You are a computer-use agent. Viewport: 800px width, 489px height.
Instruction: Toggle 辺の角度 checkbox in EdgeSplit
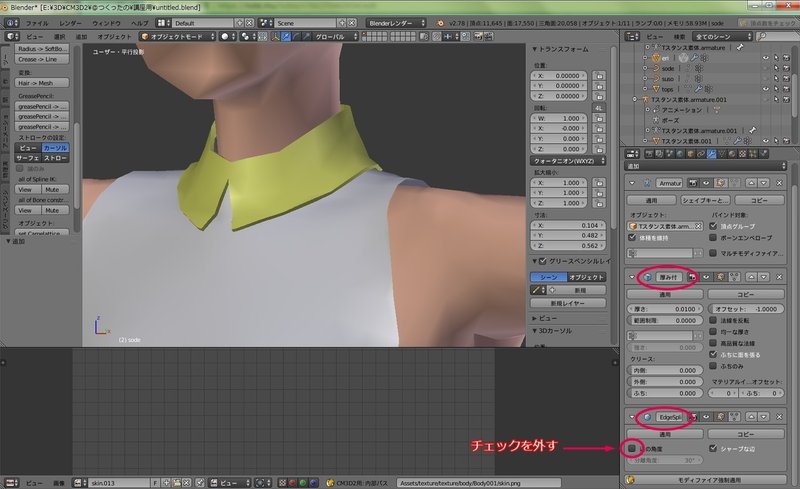[632, 448]
